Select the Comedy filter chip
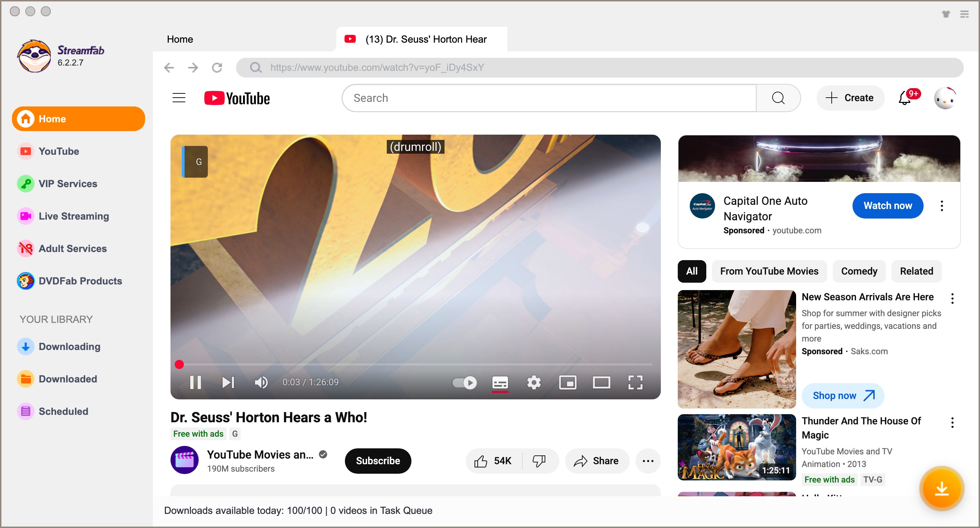 click(x=860, y=271)
